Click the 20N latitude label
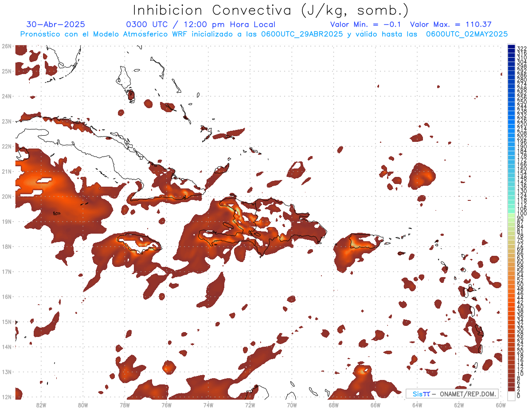 coord(6,196)
